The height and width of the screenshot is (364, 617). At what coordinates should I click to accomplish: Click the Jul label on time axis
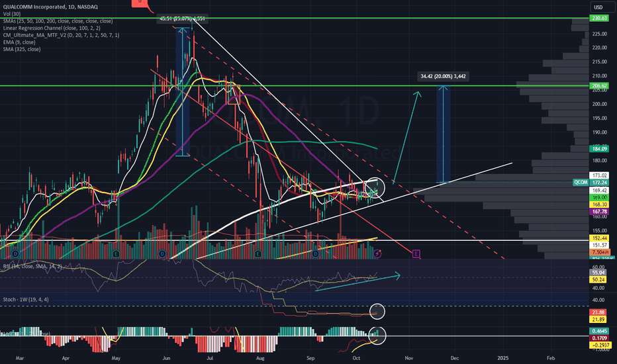209,358
